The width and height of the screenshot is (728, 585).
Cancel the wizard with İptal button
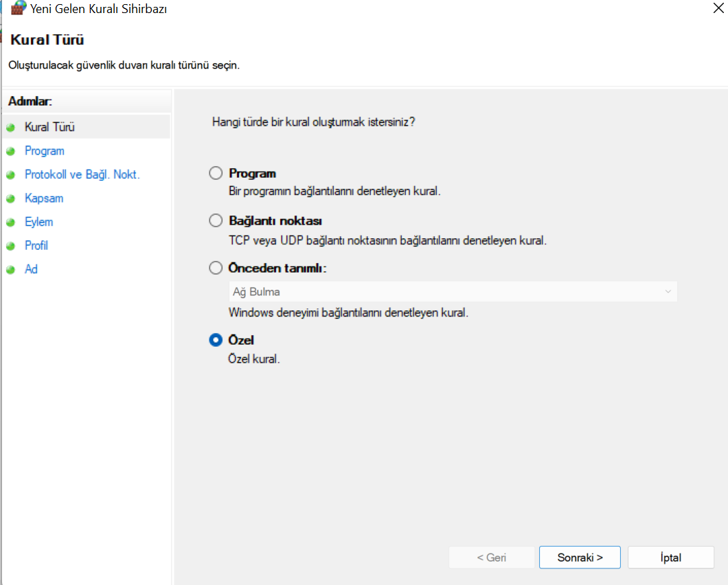(x=670, y=558)
